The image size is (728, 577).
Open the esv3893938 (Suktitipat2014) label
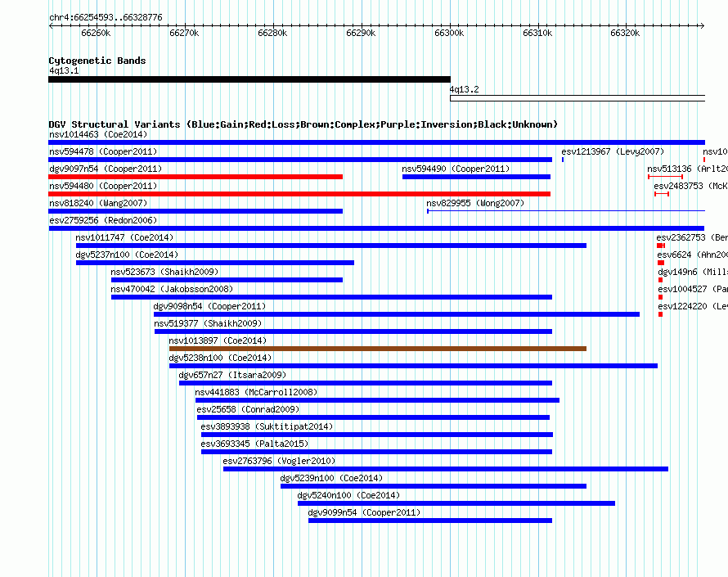(x=267, y=426)
